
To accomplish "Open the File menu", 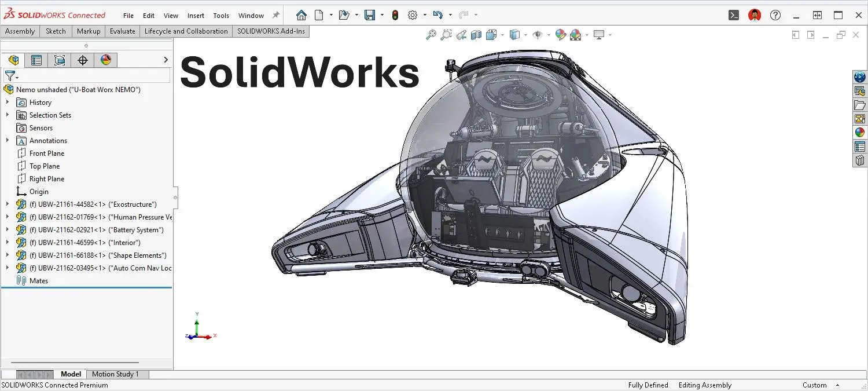I will point(128,16).
